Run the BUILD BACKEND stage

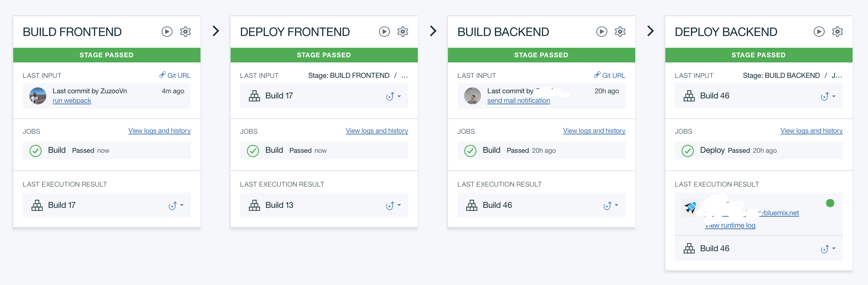[601, 32]
